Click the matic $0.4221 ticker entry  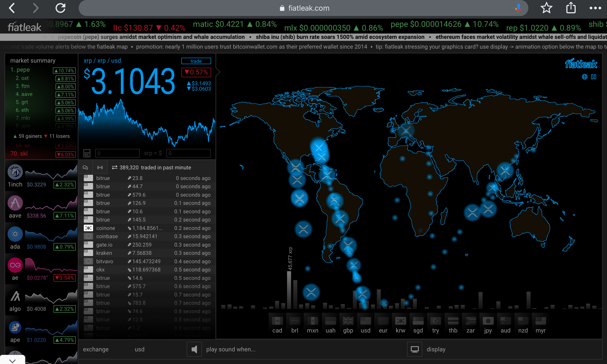[235, 24]
